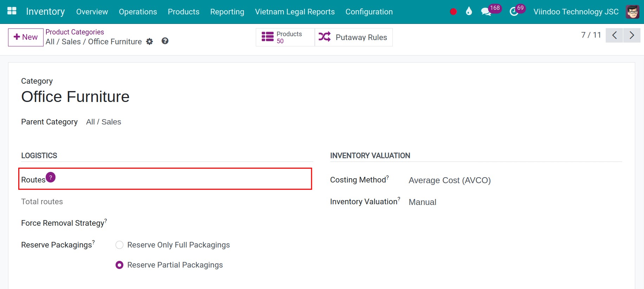Select Reserve Partial Packagings option
The width and height of the screenshot is (644, 289).
(119, 265)
